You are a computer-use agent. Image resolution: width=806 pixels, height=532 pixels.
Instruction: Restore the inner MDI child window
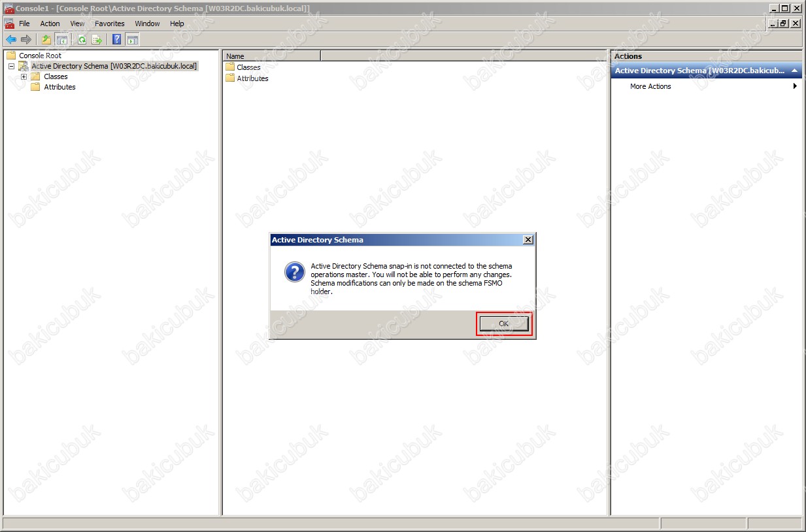(783, 24)
